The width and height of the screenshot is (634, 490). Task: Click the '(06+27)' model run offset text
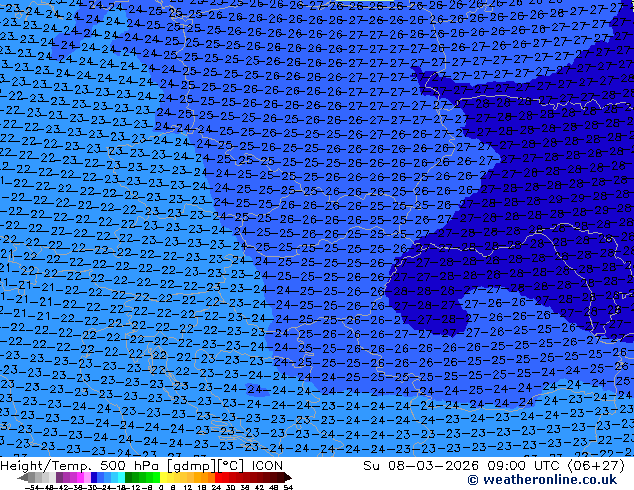pos(596,466)
